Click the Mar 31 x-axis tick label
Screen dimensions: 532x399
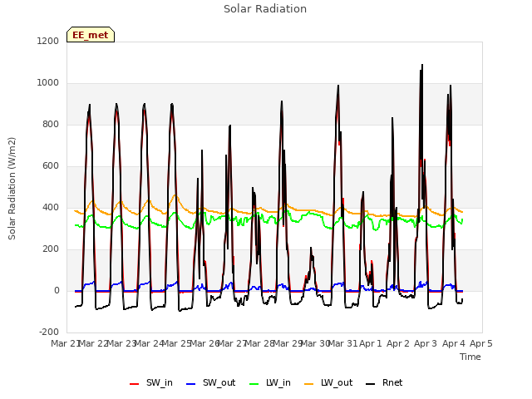pos(343,343)
